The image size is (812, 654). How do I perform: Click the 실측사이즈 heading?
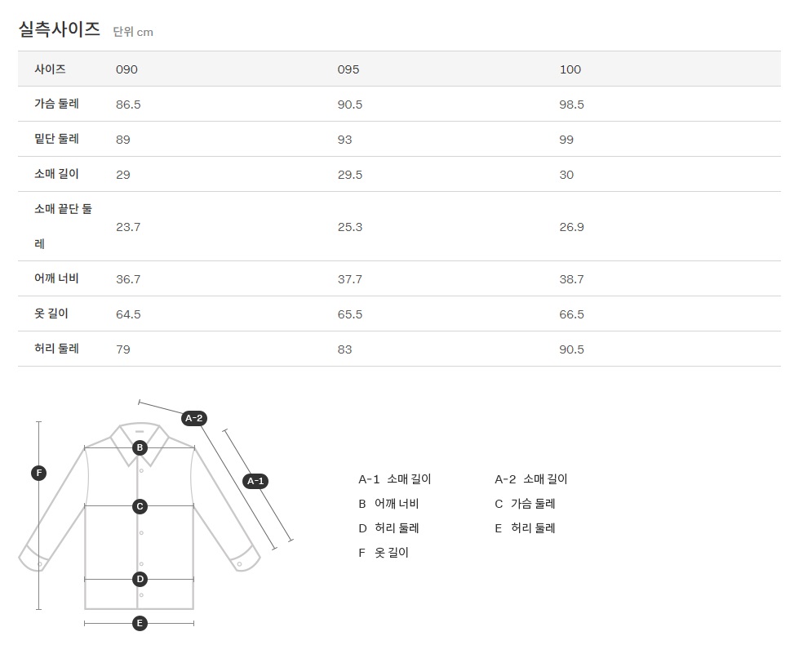click(x=59, y=30)
